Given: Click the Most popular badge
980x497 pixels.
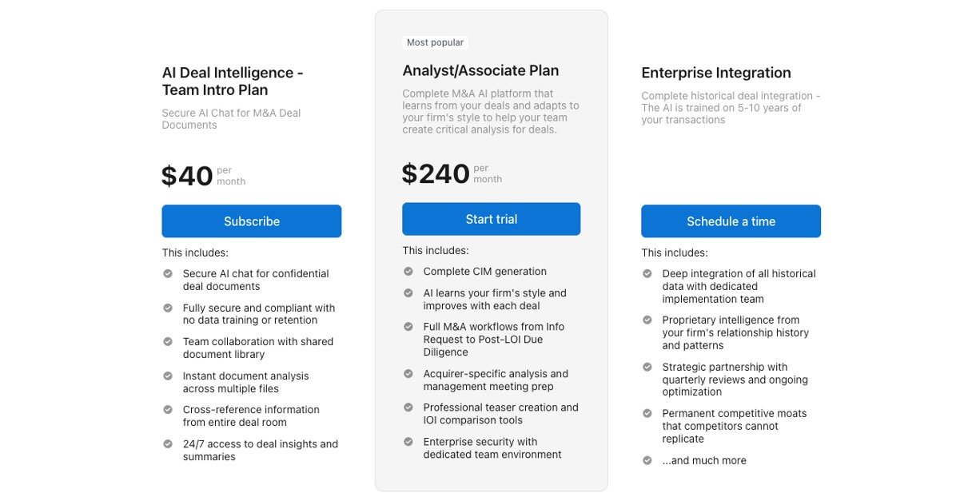Looking at the screenshot, I should coord(434,42).
